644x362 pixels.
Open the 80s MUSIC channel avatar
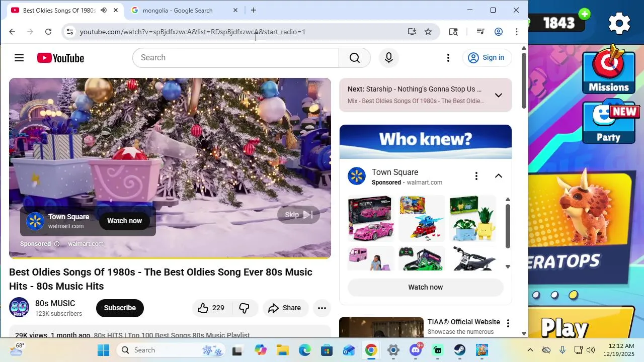[19, 308]
